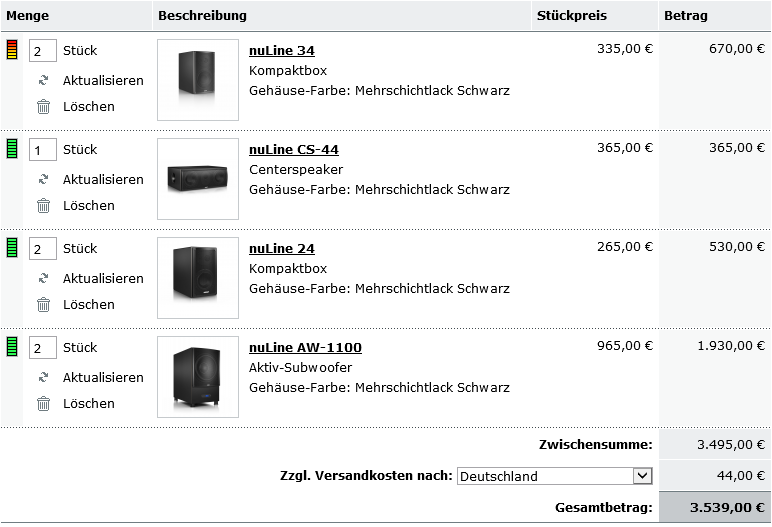Click the nuLine AW-1100 subwoofer thumbnail
The height and width of the screenshot is (527, 772).
198,376
